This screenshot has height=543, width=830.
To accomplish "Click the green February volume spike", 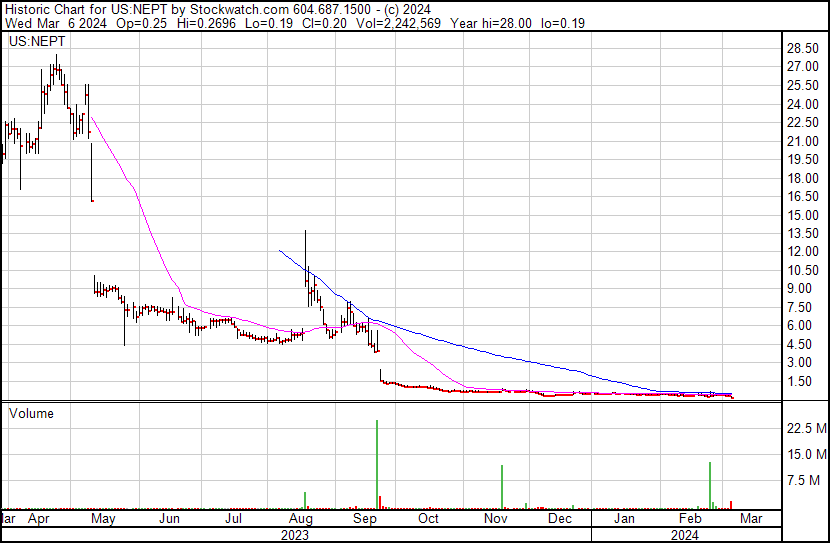I will pyautogui.click(x=710, y=485).
